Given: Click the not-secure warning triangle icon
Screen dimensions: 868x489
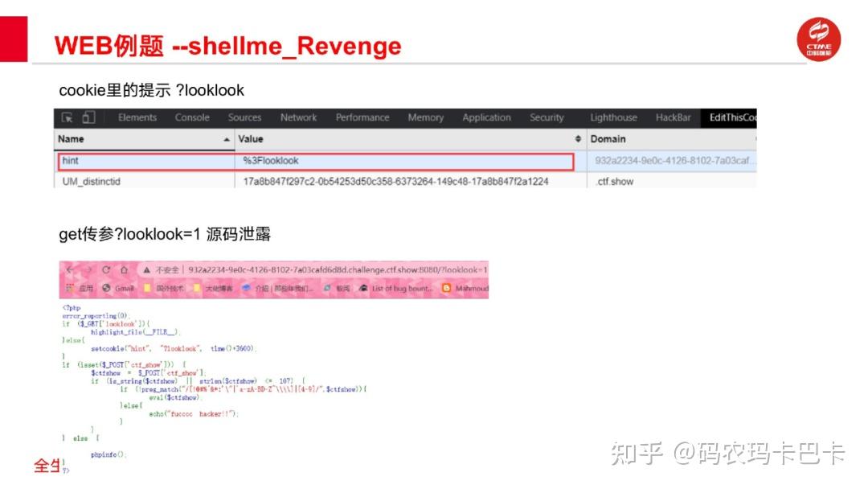Looking at the screenshot, I should (x=147, y=270).
